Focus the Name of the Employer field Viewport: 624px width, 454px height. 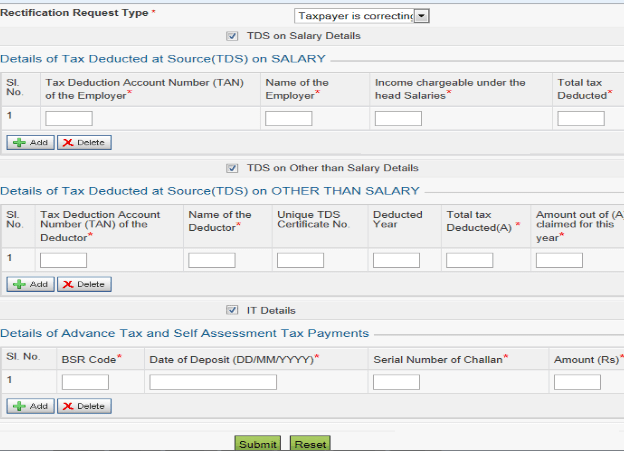tap(289, 119)
